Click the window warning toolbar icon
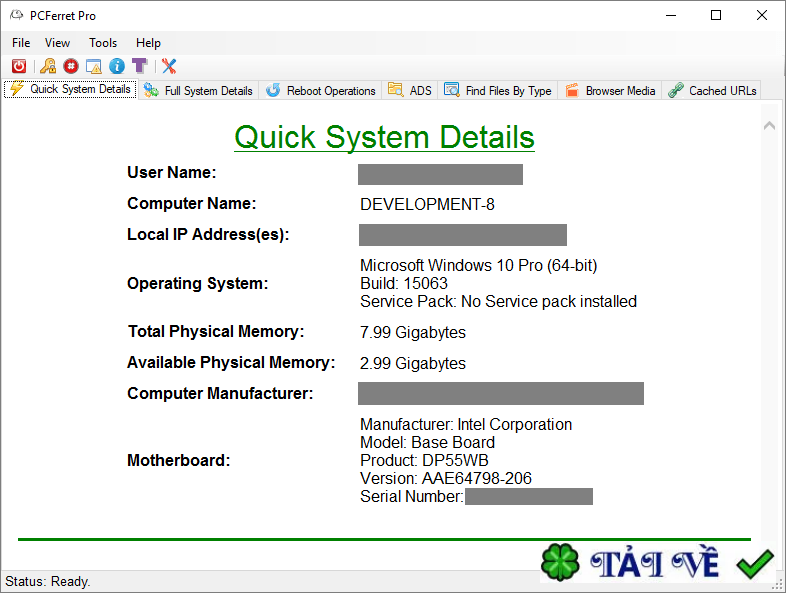 click(94, 66)
